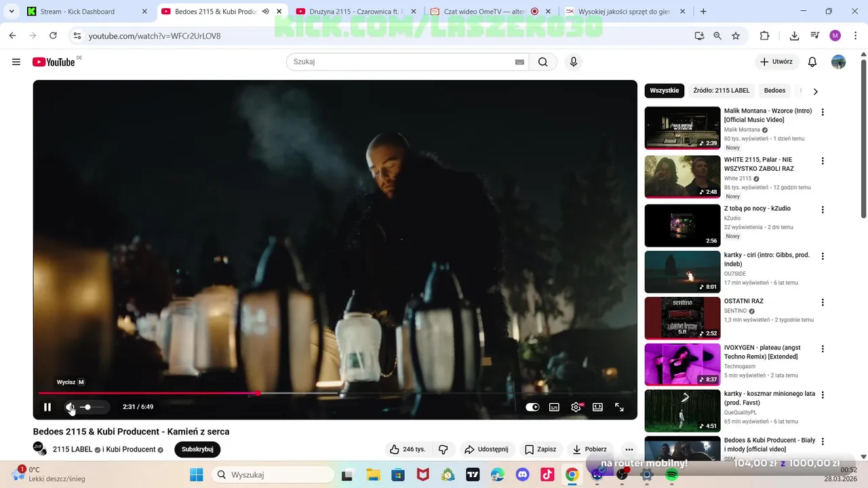The height and width of the screenshot is (488, 868).
Task: Click the Pobierz download button
Action: [x=590, y=449]
